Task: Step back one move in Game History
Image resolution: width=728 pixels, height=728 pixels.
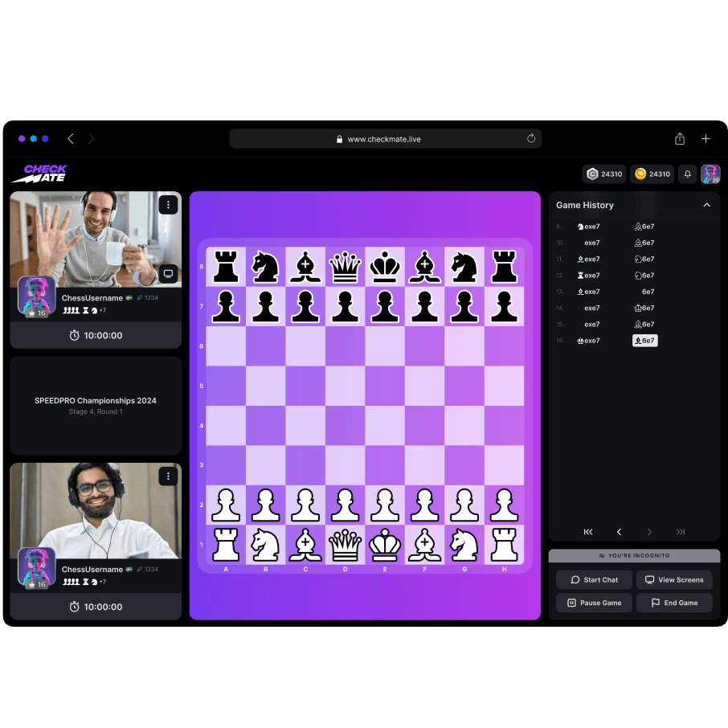Action: click(619, 532)
